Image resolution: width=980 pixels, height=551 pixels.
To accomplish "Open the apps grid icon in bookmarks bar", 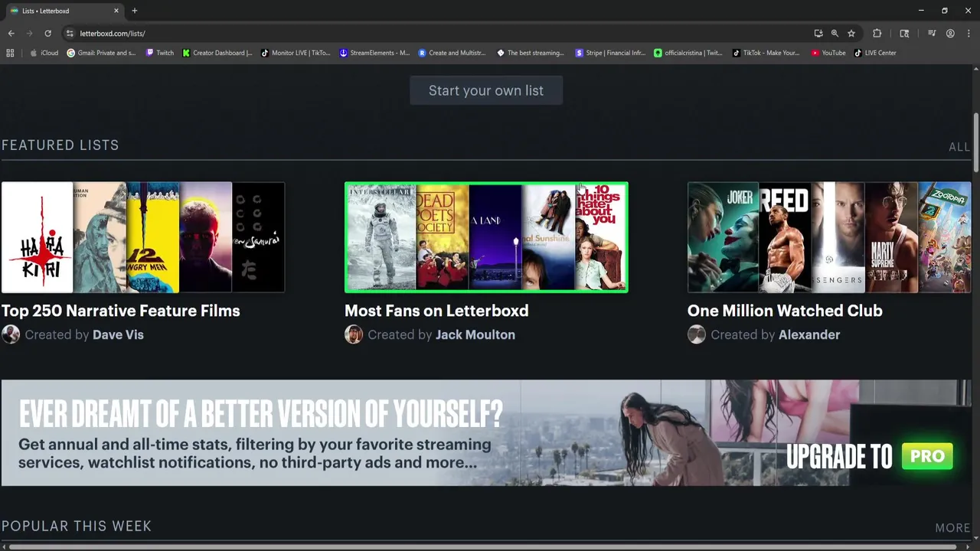I will point(10,53).
